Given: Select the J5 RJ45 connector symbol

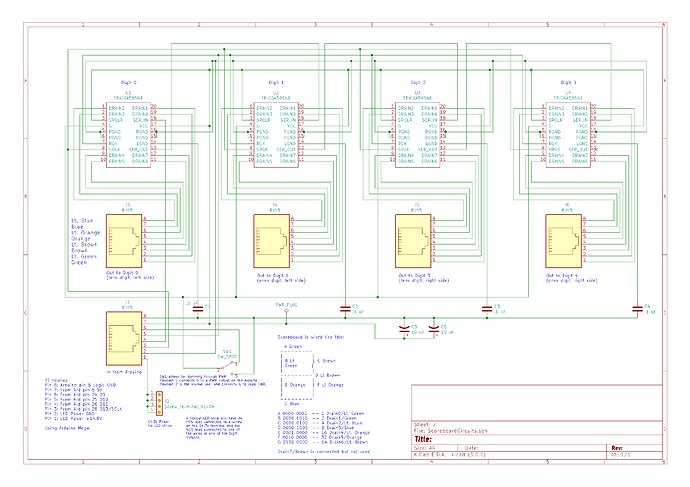Looking at the screenshot, I should [413, 241].
